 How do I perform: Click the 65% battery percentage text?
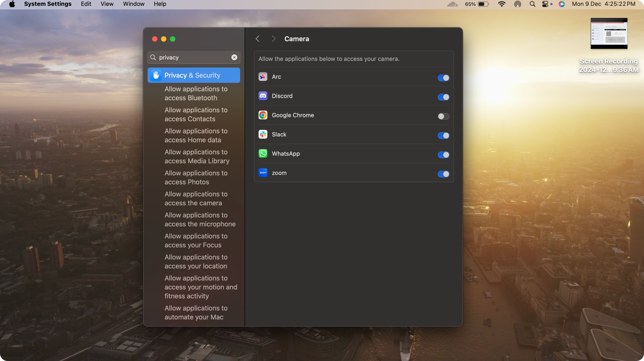[470, 4]
